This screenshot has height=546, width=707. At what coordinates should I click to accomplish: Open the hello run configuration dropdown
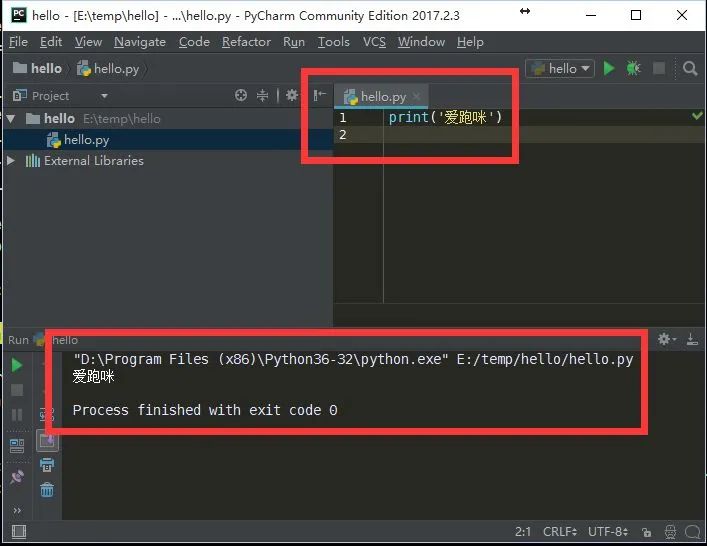pyautogui.click(x=560, y=68)
